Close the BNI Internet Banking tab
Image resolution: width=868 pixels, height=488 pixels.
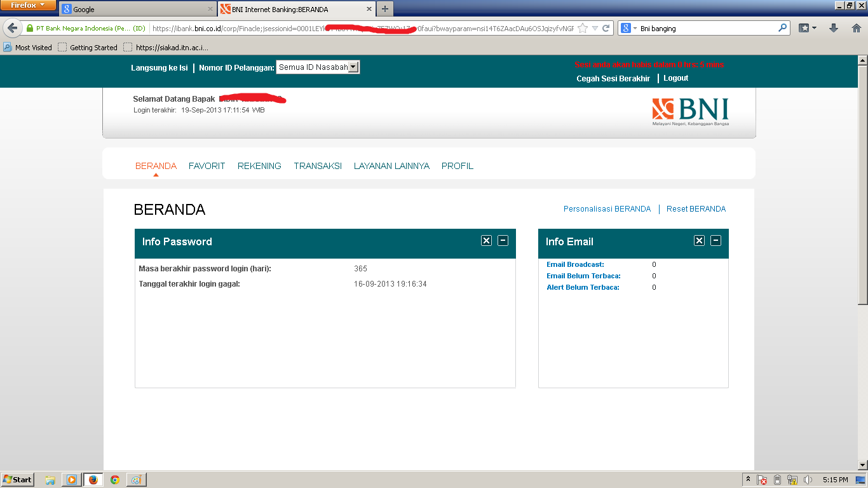point(369,10)
